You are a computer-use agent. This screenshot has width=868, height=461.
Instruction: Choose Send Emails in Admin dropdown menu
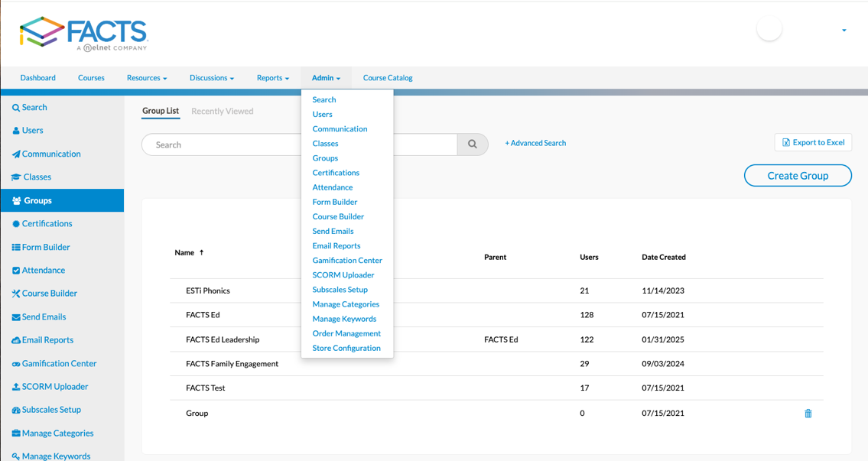(333, 232)
